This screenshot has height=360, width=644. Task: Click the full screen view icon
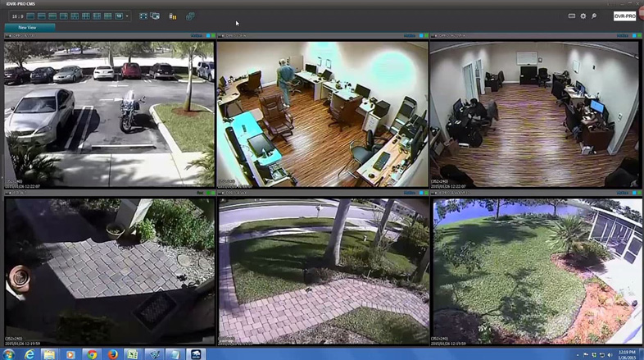(x=143, y=16)
